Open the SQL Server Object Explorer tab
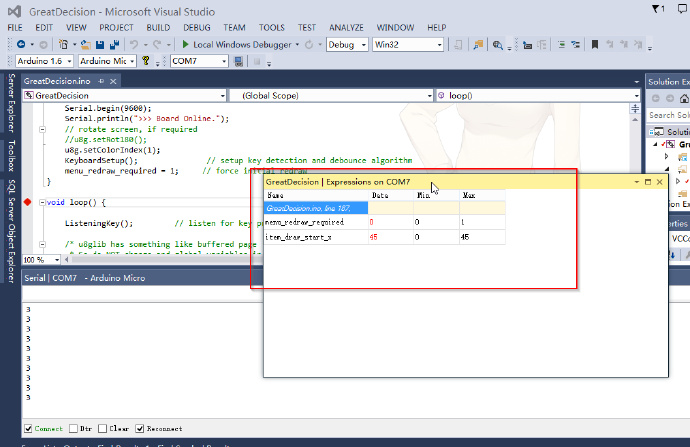Screen dimensions: 690x447 [x=11, y=231]
